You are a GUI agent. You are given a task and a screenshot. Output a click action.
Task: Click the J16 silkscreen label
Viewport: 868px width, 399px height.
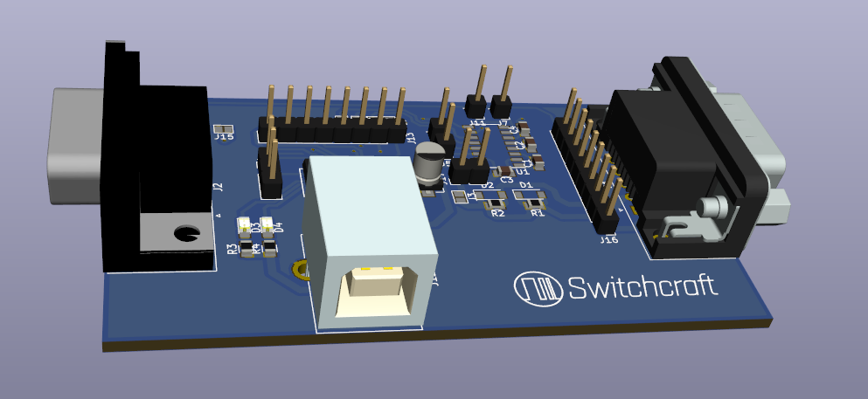pyautogui.click(x=609, y=240)
